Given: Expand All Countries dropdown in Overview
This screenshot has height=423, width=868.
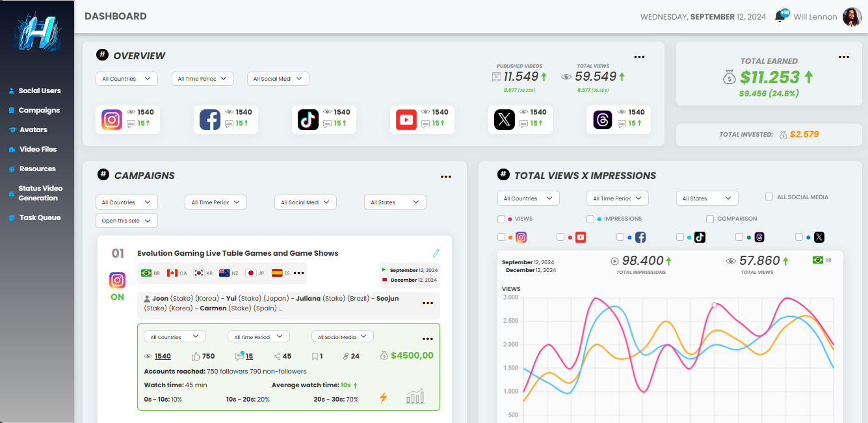Looking at the screenshot, I should [x=126, y=79].
